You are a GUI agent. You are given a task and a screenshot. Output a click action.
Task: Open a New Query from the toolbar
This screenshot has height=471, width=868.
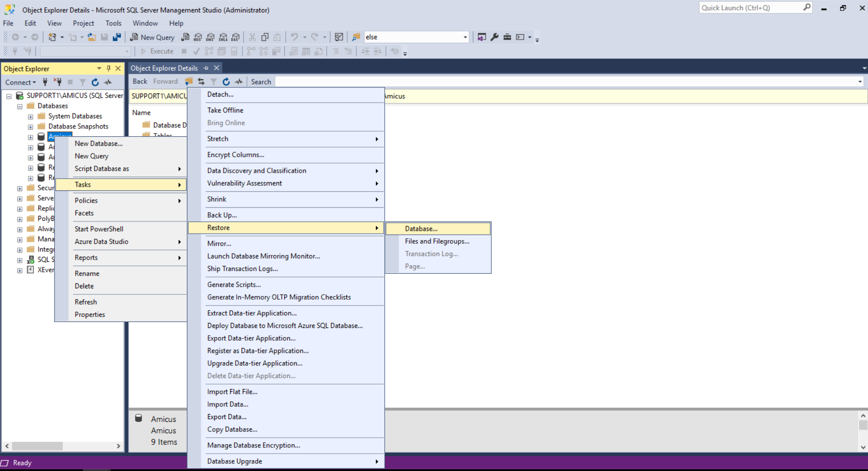pos(152,37)
